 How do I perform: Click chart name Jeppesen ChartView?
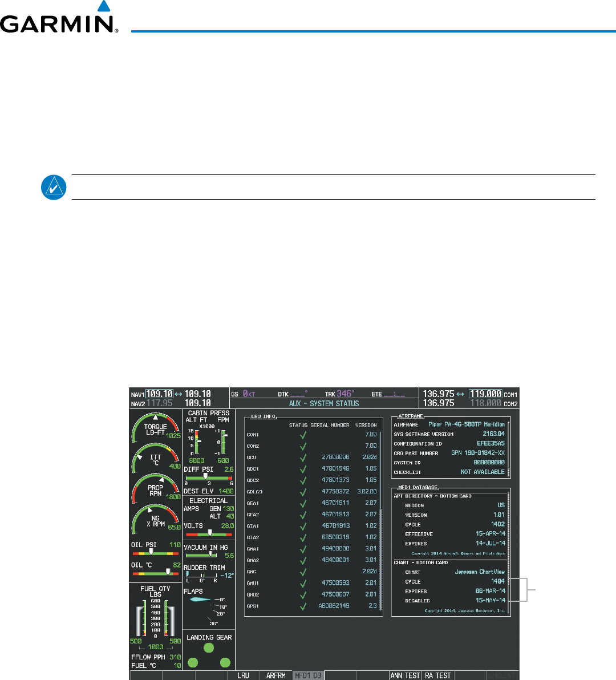pos(480,572)
